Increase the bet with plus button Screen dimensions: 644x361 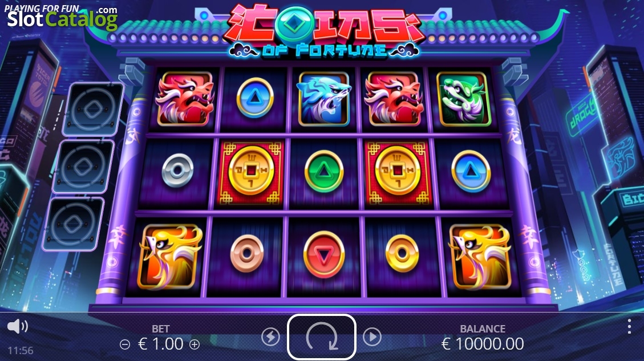[195, 344]
